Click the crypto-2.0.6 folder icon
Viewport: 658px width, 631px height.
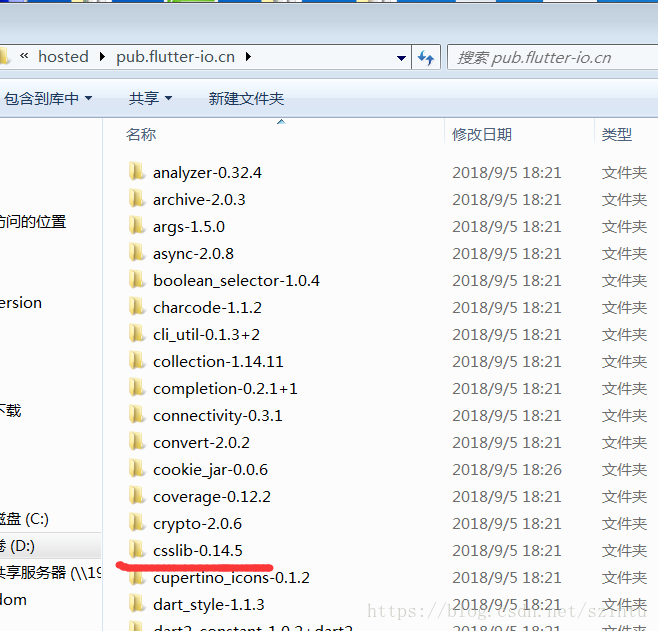(137, 523)
